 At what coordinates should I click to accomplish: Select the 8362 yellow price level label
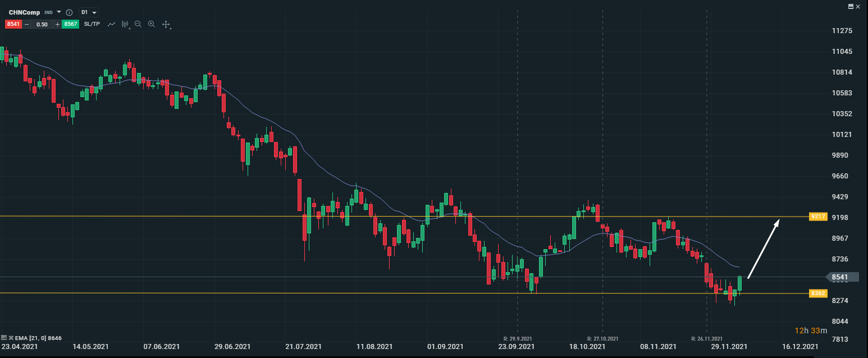(x=817, y=293)
